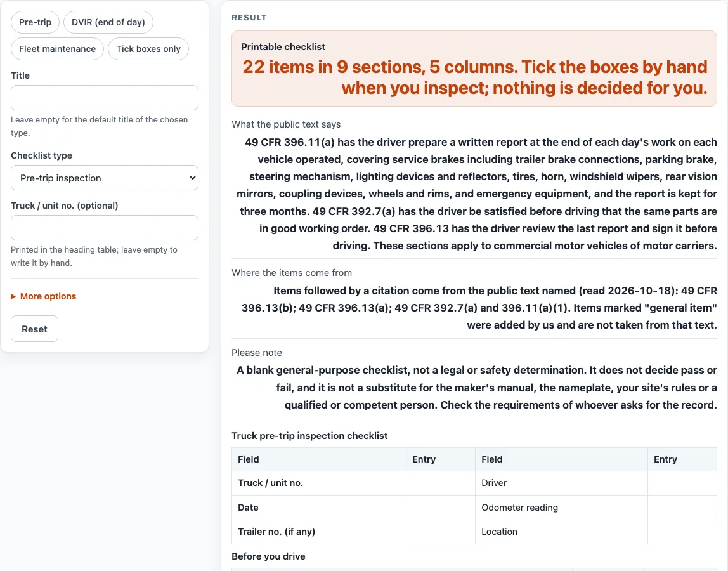This screenshot has height=571, width=728.
Task: Click the 'Trailer no. (if any)' cell
Action: [x=319, y=532]
